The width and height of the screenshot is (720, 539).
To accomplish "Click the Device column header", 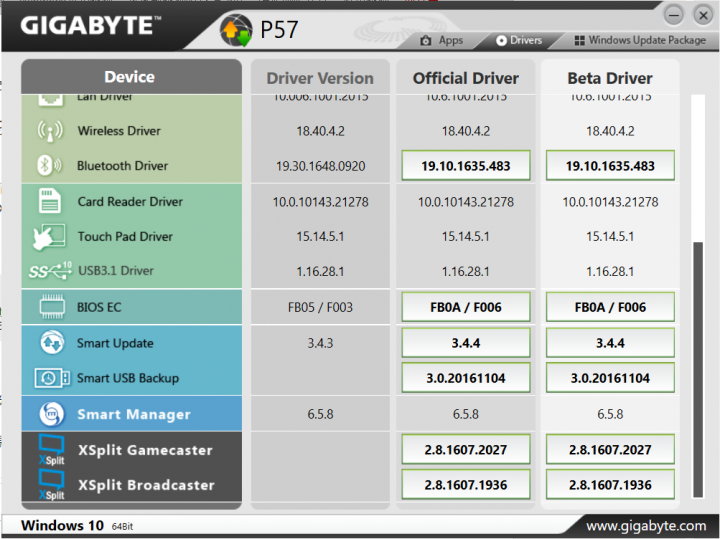I will tap(131, 77).
